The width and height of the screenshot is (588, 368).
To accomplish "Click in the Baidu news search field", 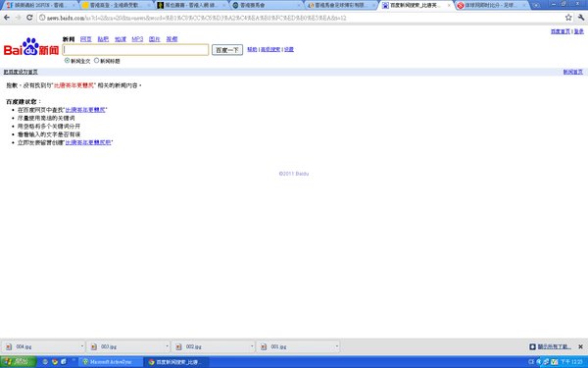I will click(135, 50).
